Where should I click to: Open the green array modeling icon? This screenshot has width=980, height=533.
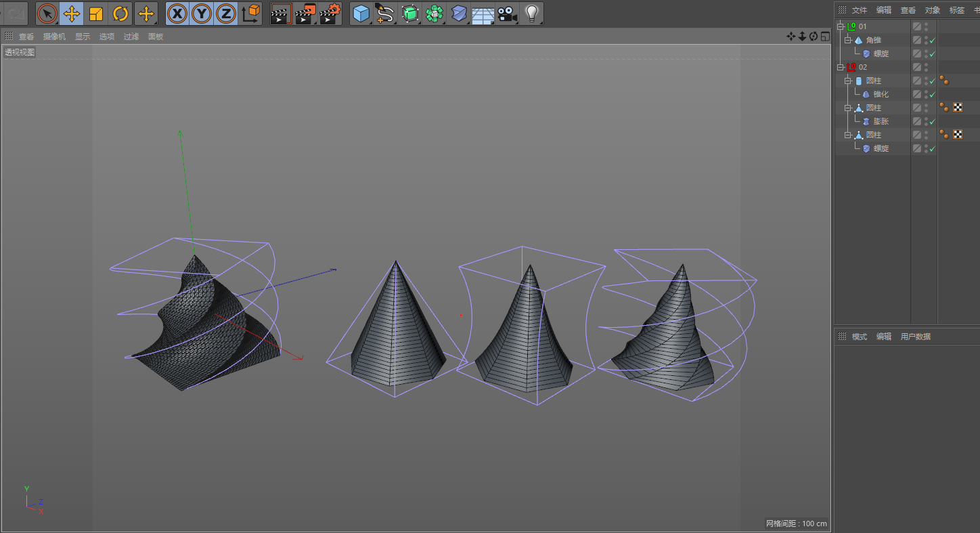point(435,14)
